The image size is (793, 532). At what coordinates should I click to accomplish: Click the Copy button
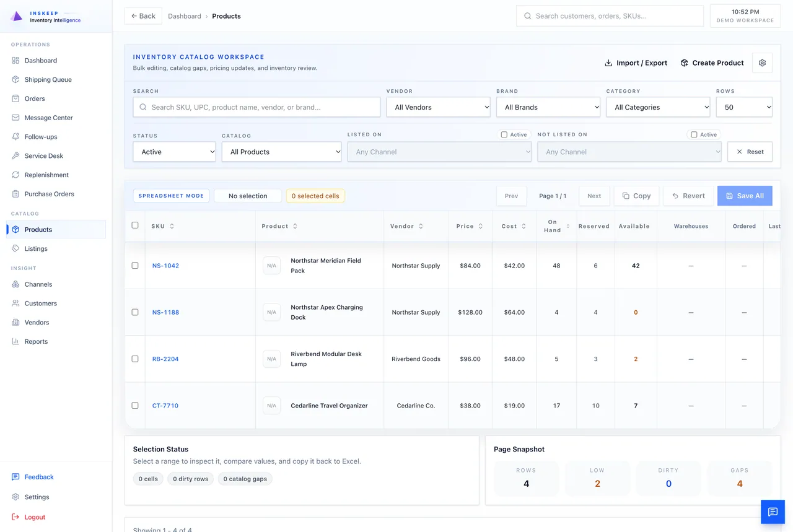[636, 196]
